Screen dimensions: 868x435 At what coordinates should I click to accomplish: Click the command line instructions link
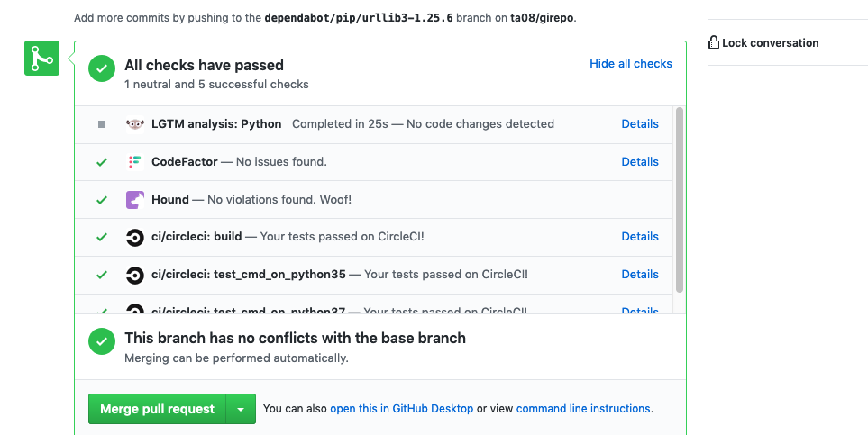pyautogui.click(x=583, y=409)
